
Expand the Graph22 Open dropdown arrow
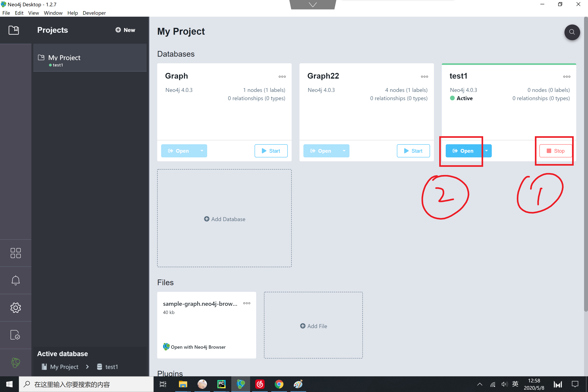[344, 151]
